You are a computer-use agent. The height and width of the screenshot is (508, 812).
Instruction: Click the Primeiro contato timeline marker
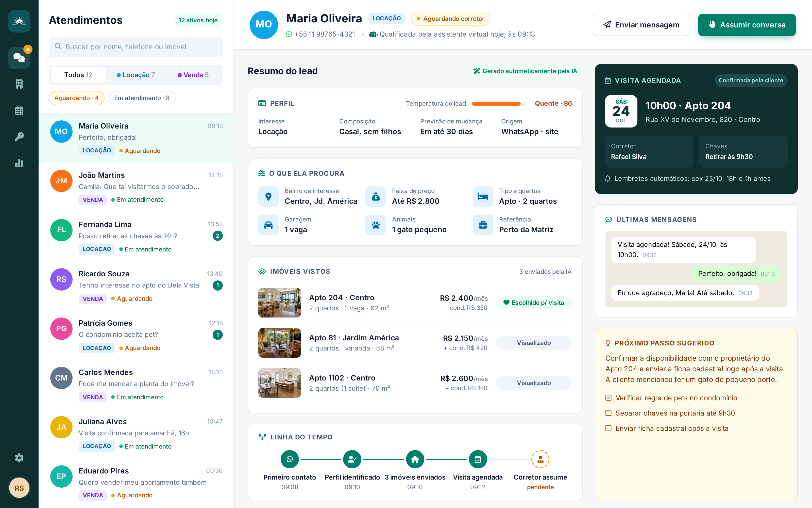coord(290,459)
